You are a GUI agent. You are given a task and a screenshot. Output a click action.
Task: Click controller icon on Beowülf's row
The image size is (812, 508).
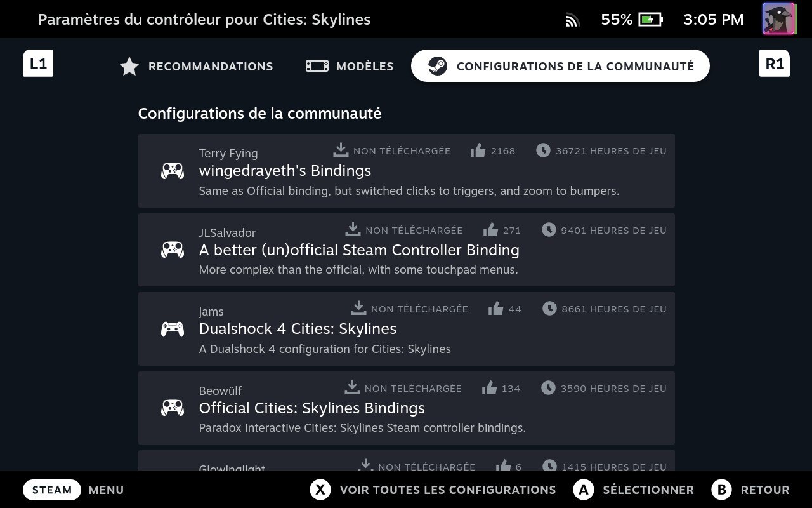coord(173,408)
